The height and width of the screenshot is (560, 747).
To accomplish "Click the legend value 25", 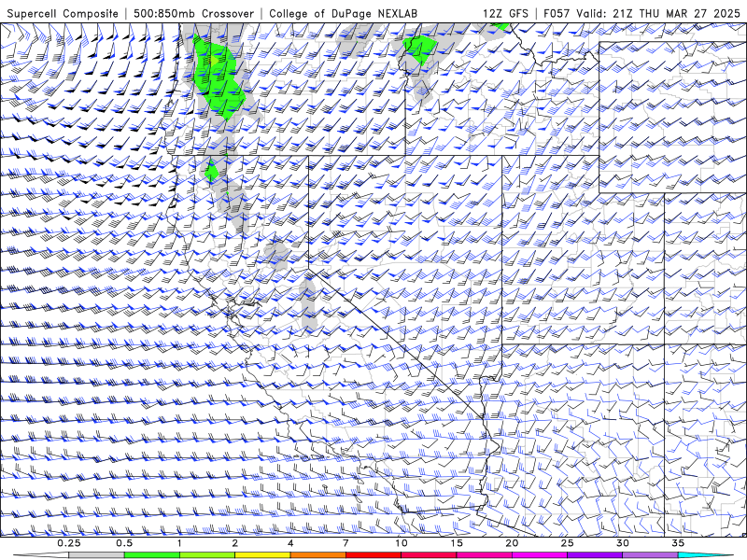I will pos(567,543).
